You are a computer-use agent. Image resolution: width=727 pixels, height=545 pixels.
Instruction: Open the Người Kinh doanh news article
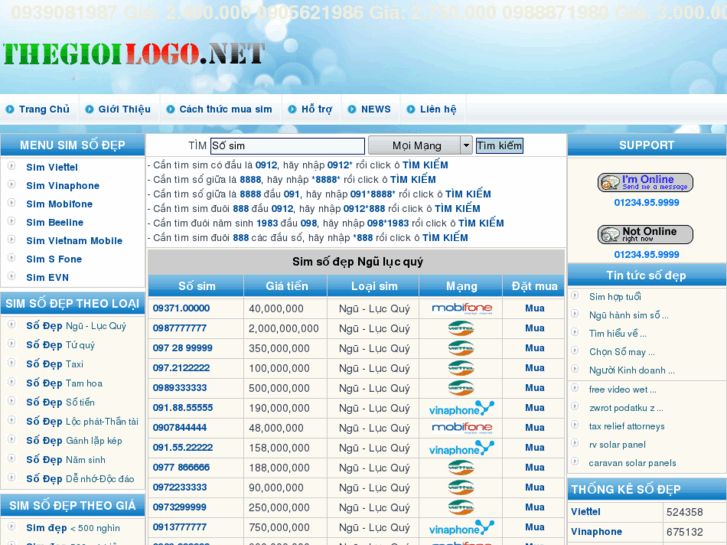(x=631, y=371)
